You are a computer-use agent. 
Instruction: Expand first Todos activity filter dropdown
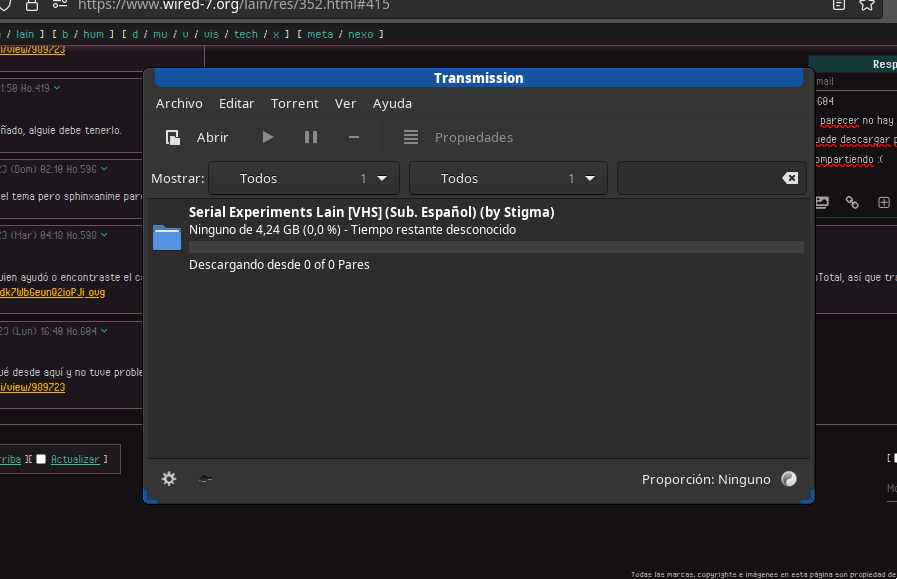(304, 179)
